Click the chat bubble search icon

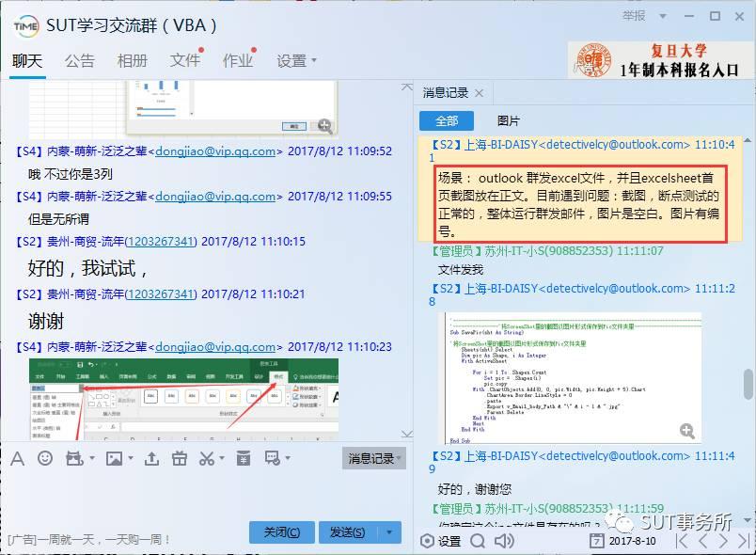pos(273,458)
